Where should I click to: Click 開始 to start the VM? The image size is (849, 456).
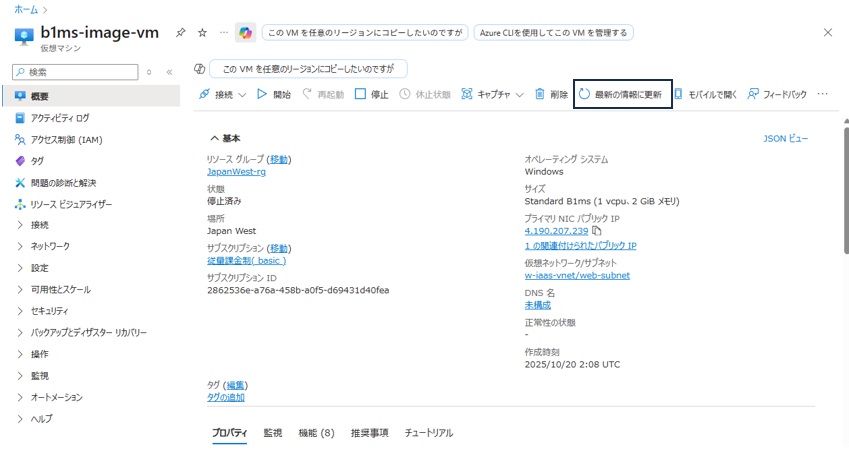274,94
